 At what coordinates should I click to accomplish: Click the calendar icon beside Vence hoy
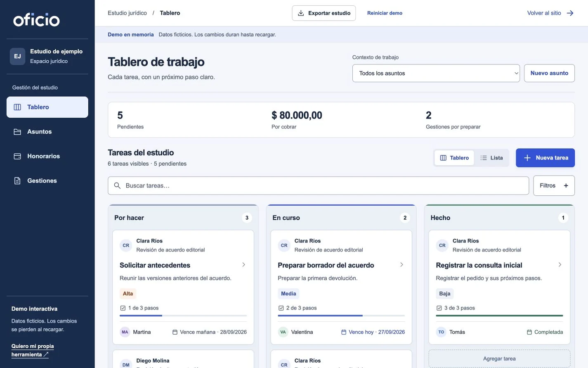344,332
